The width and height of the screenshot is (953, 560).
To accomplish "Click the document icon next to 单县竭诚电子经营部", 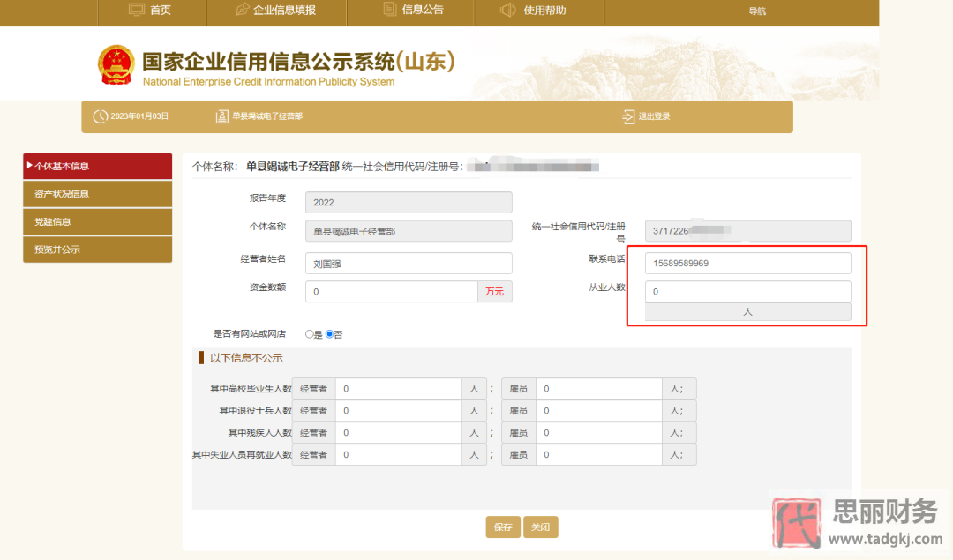I will 221,116.
